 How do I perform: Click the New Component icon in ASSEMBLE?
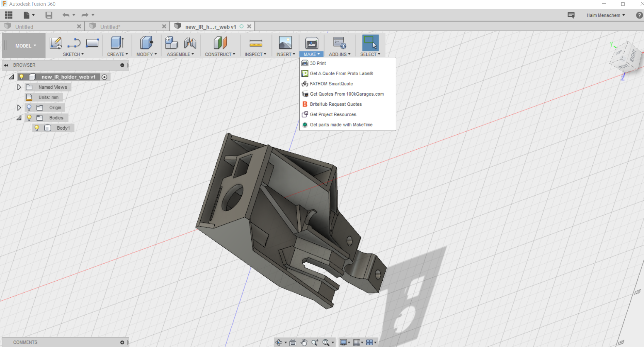[x=171, y=43]
